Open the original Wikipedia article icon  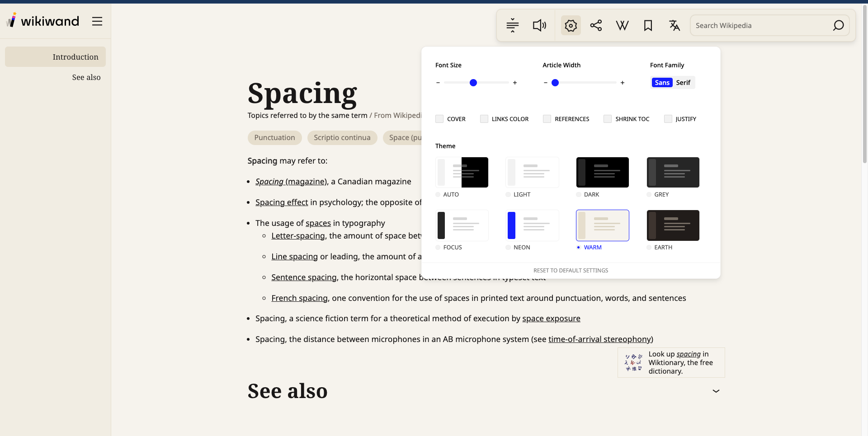pyautogui.click(x=622, y=25)
